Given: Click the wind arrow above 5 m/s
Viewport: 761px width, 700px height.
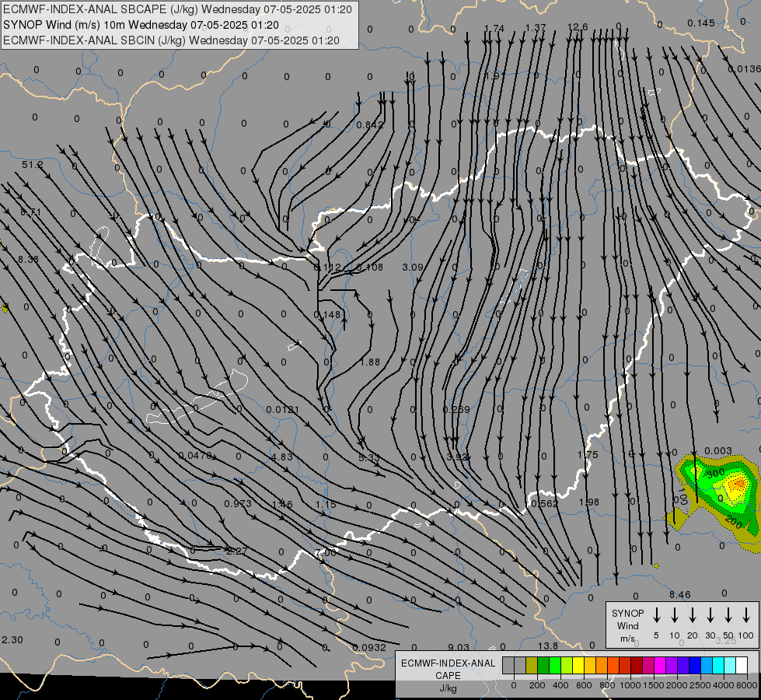Looking at the screenshot, I should coord(656,615).
